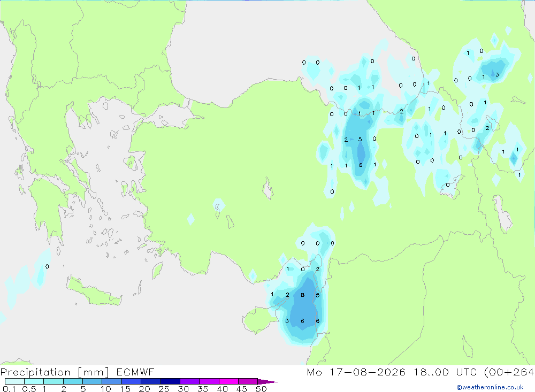Pick the 2–5 mm legend swatch
This screenshot has width=535, height=392.
[73, 381]
